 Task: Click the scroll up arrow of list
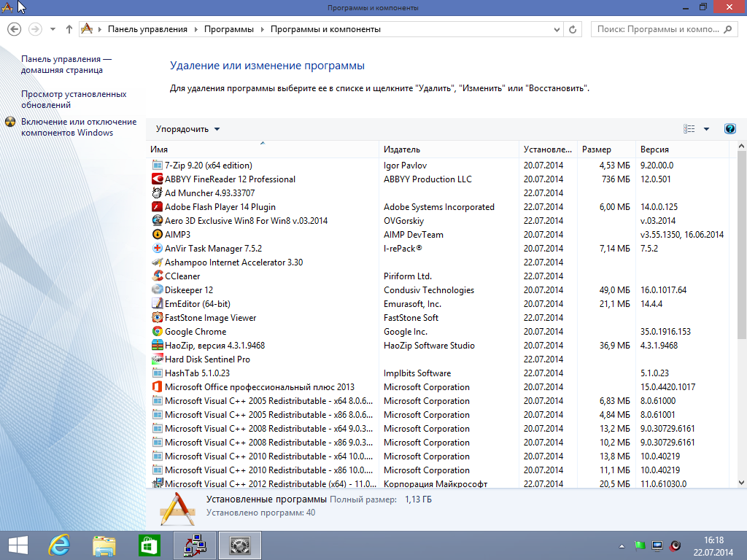pyautogui.click(x=741, y=146)
